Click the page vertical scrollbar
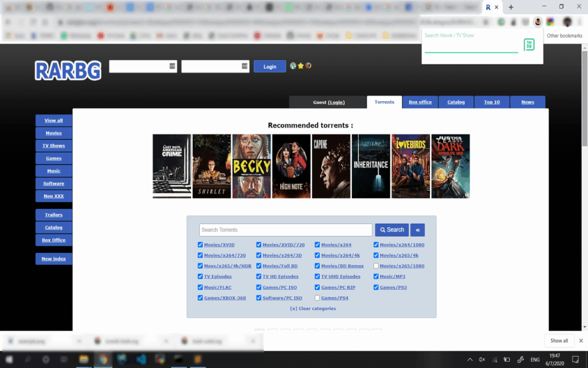Screen dimensions: 588x368 pos(584,99)
